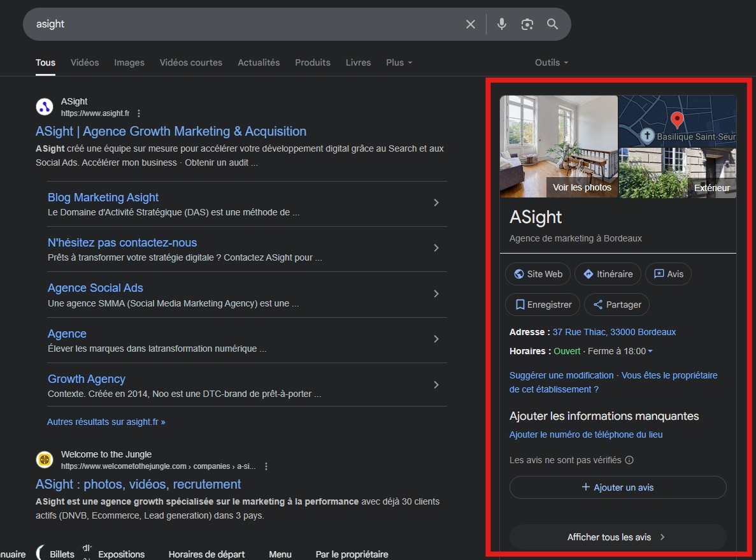Share the listing with the Partager button
Image resolution: width=756 pixels, height=560 pixels.
[617, 305]
